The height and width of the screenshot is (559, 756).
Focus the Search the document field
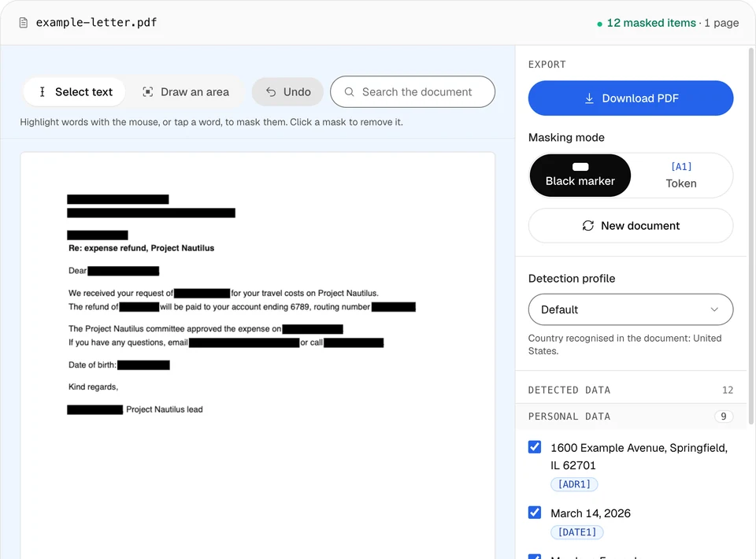(413, 91)
